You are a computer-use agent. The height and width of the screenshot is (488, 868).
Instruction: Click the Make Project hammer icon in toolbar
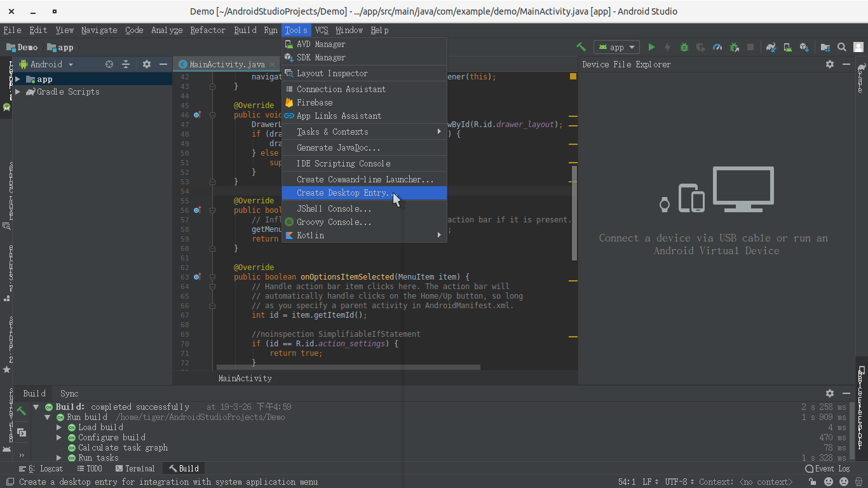pyautogui.click(x=581, y=47)
